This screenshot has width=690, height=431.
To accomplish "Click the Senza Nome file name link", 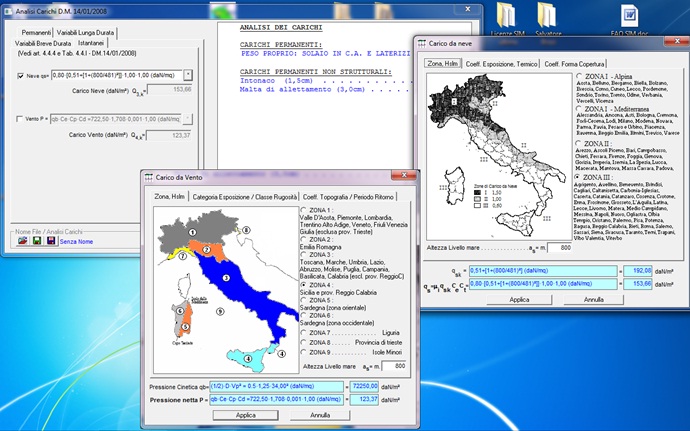I will (x=76, y=241).
